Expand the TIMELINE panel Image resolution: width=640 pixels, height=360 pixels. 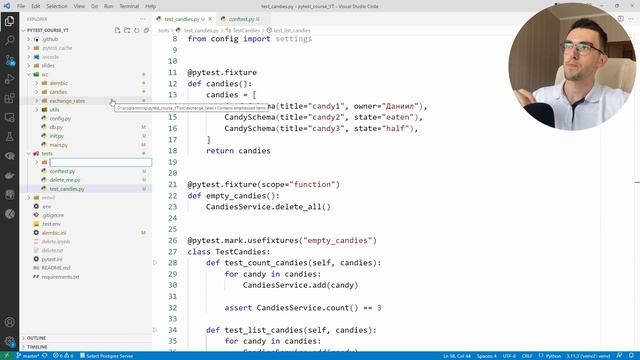[x=37, y=347]
